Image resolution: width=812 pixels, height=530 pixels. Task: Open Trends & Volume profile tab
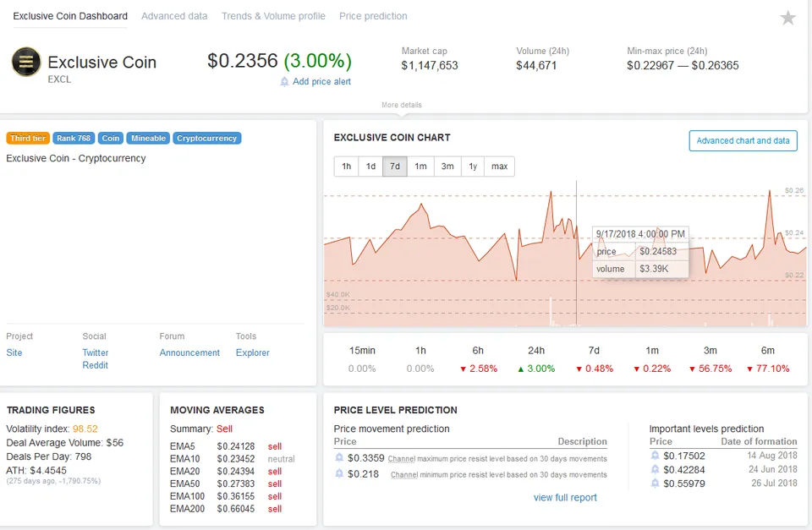click(273, 16)
